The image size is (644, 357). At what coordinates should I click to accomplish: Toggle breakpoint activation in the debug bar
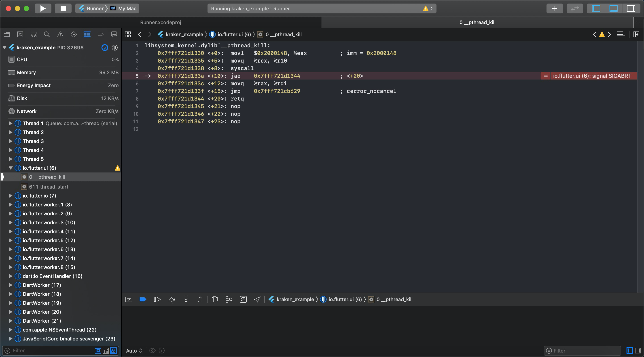coord(143,300)
